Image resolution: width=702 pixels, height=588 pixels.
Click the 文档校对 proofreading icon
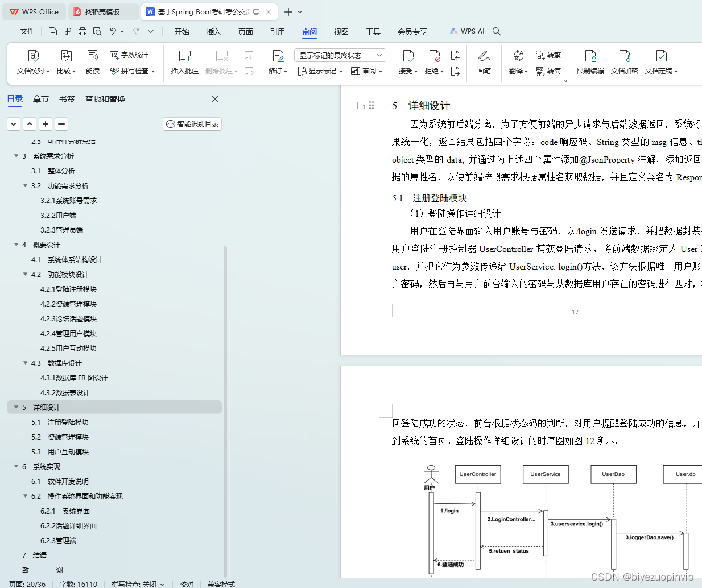click(33, 56)
